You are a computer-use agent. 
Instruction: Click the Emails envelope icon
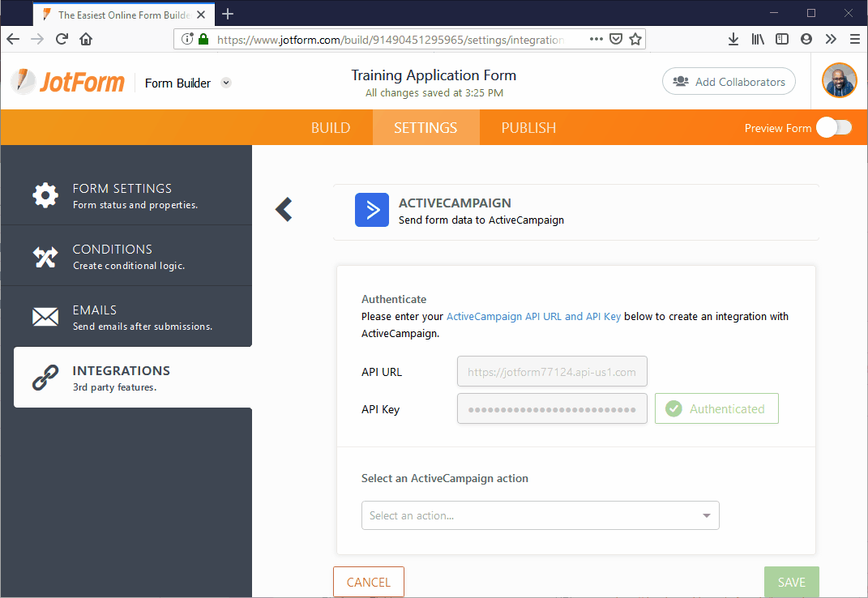(45, 317)
